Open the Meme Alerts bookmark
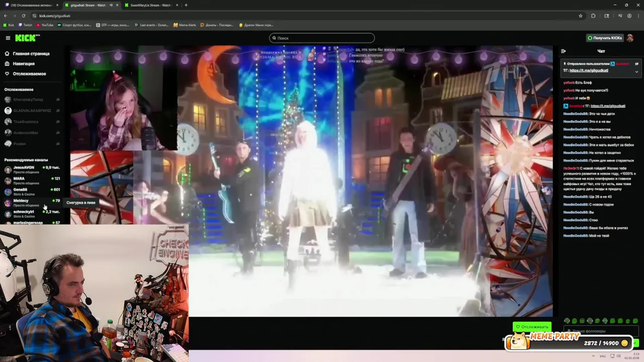The height and width of the screenshot is (362, 644). [185, 25]
